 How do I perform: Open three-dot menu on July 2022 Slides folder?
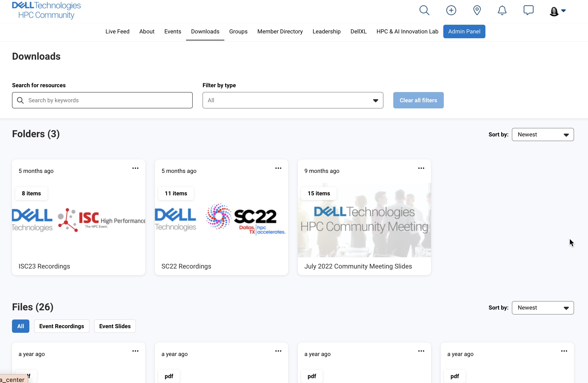click(x=421, y=168)
